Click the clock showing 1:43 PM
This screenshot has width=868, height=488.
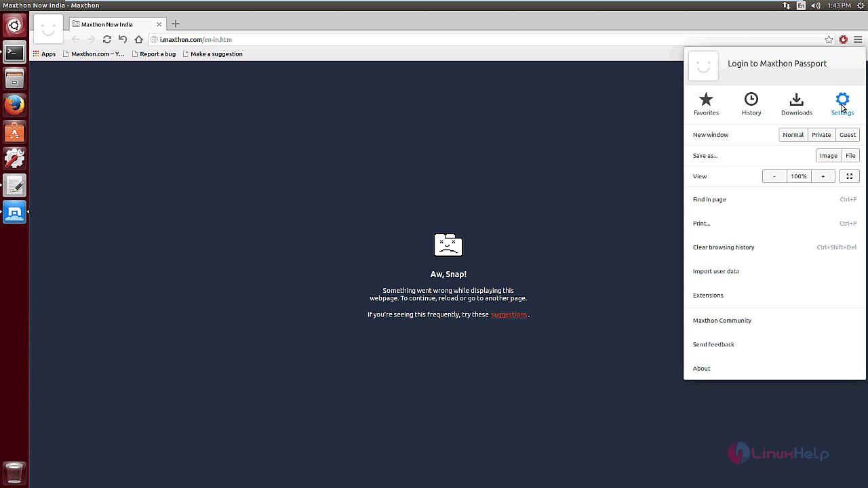(x=839, y=5)
